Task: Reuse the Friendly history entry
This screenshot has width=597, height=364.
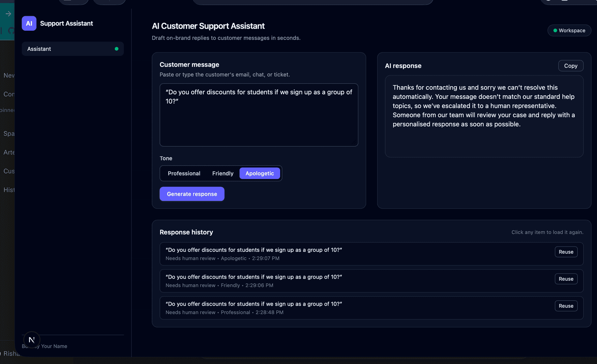Action: click(566, 279)
